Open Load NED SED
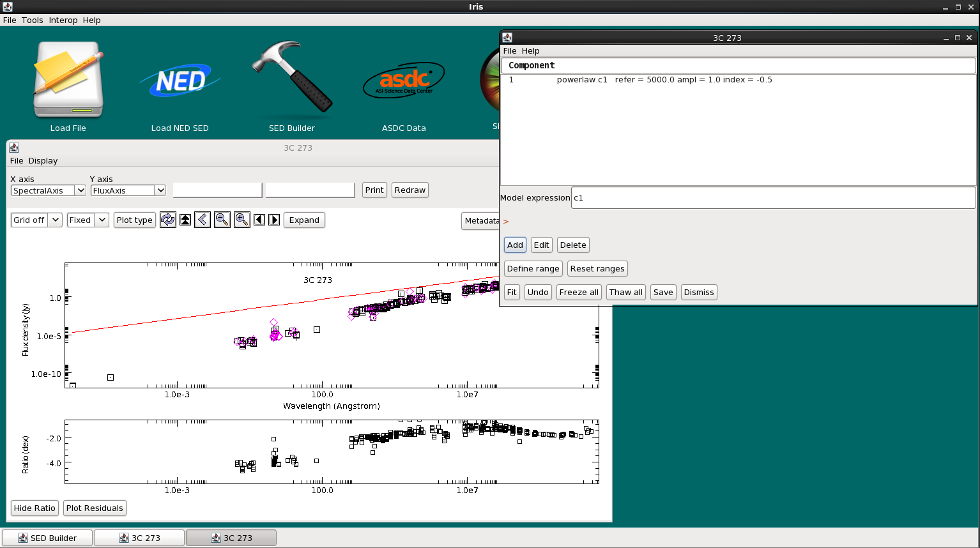The image size is (980, 548). point(180,86)
